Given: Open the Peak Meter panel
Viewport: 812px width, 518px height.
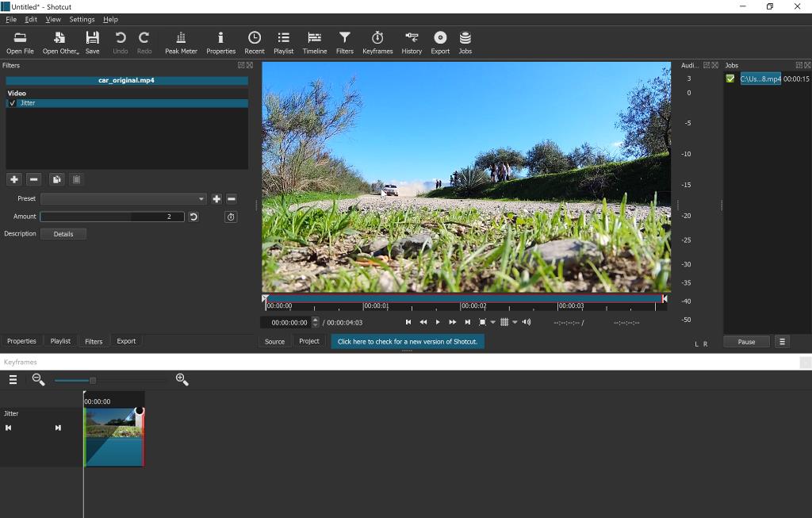Looking at the screenshot, I should pyautogui.click(x=181, y=42).
